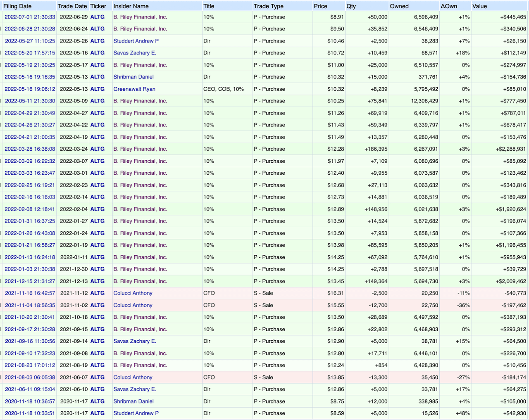Select the value cell '+$1,920,624'
529x420 pixels.
511,209
